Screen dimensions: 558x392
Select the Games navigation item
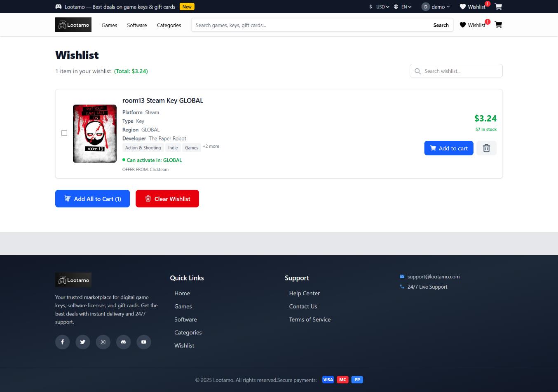click(109, 25)
